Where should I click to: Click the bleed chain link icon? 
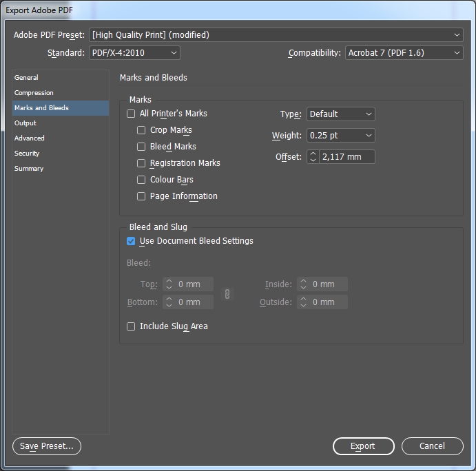click(227, 294)
